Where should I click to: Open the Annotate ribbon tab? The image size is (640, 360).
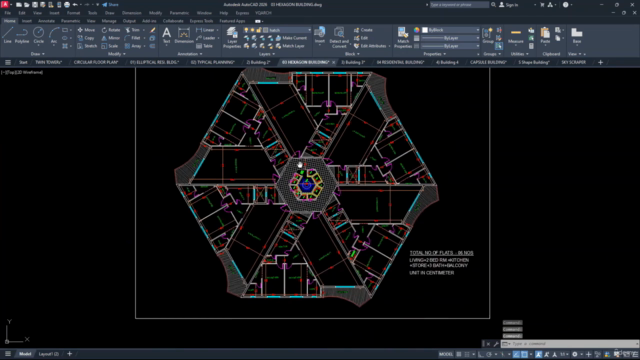(46, 21)
